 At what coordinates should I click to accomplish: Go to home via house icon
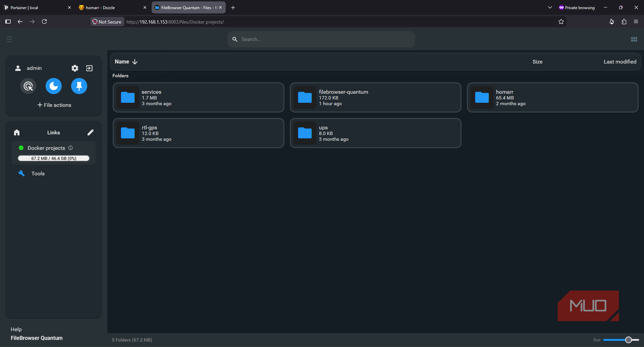point(17,132)
